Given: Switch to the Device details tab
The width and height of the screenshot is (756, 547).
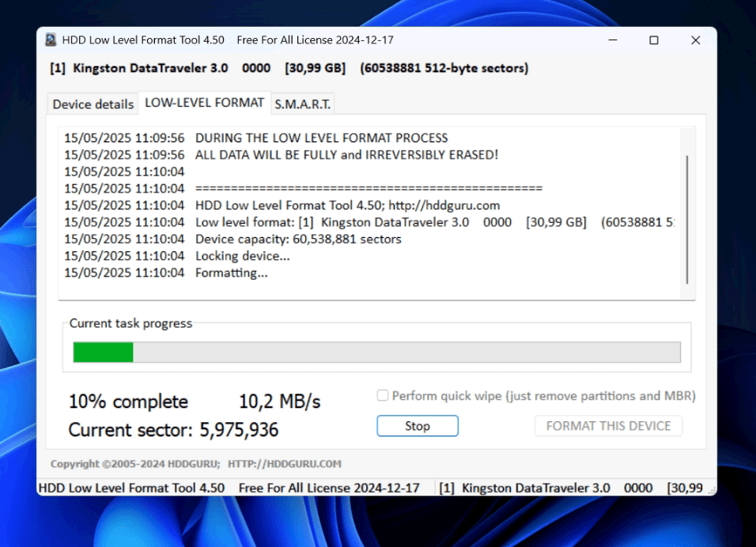Looking at the screenshot, I should pos(93,104).
